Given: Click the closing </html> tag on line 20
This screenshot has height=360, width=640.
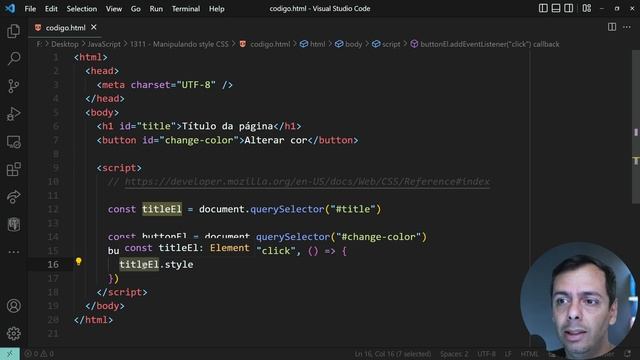Looking at the screenshot, I should click(93, 320).
